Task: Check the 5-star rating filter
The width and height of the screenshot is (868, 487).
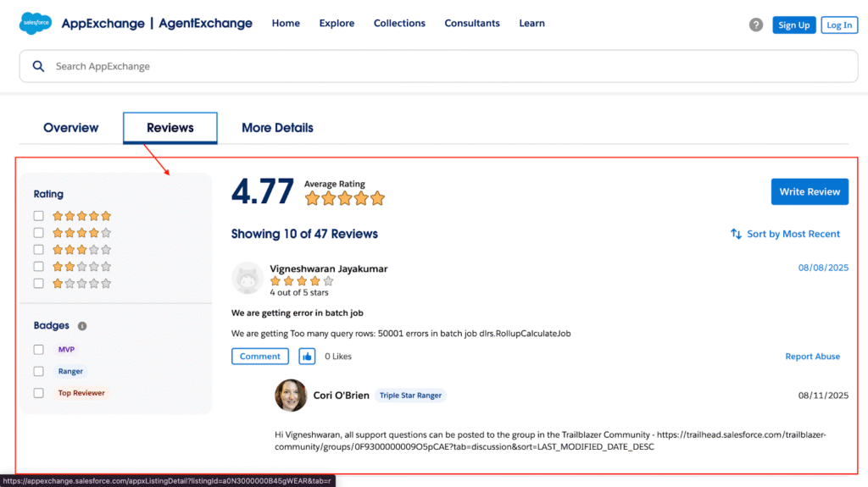Action: (x=38, y=216)
